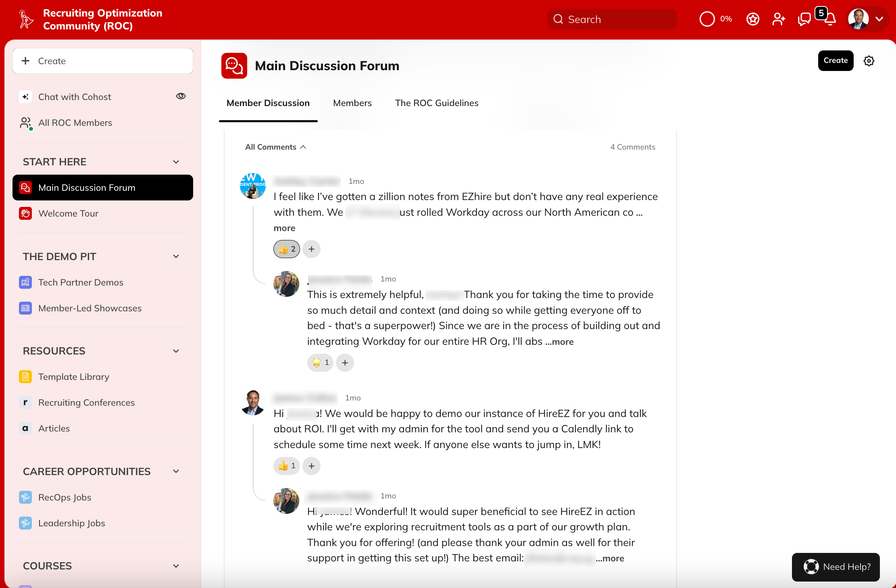Image resolution: width=896 pixels, height=588 pixels.
Task: Open the star badge icon
Action: (752, 19)
